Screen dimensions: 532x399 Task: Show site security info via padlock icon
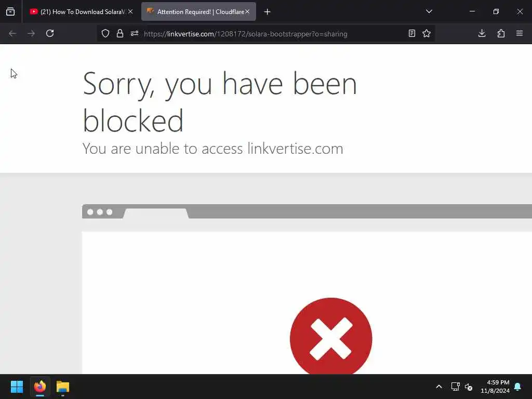(120, 33)
